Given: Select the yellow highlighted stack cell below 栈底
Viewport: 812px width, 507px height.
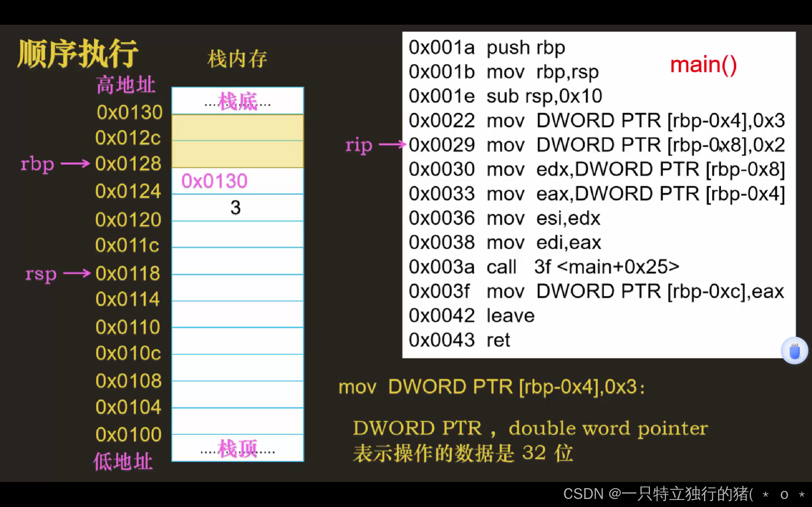Looking at the screenshot, I should click(237, 127).
